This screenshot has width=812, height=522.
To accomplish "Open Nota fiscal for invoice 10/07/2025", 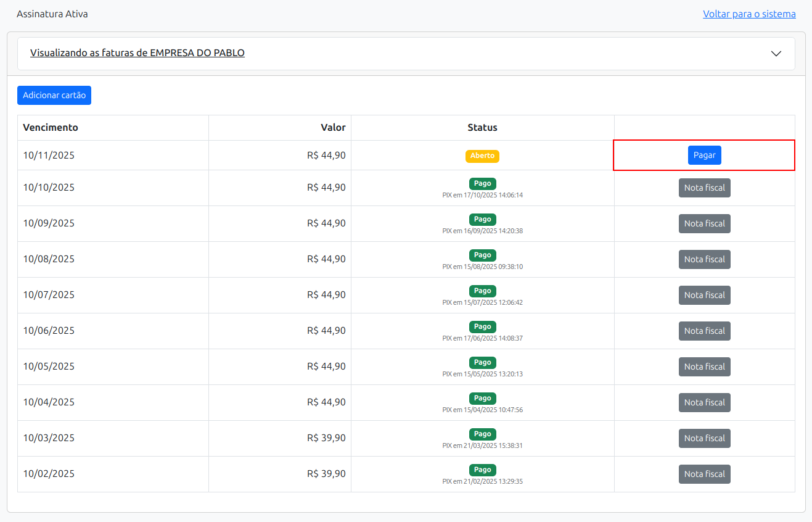I will point(704,295).
